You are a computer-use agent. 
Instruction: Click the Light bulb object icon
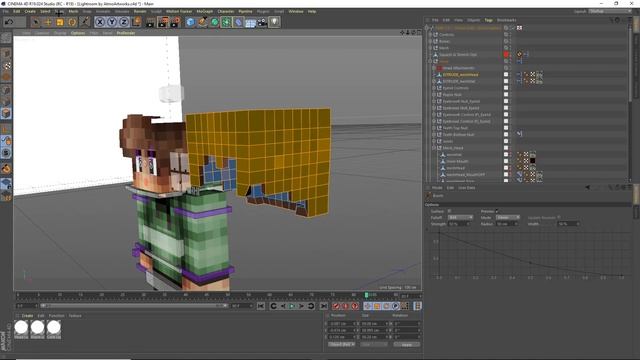pos(274,22)
